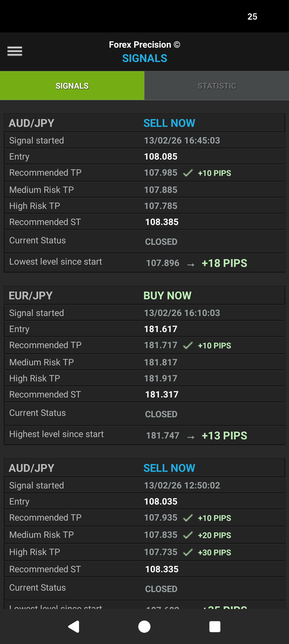Open the hamburger menu

coord(15,51)
